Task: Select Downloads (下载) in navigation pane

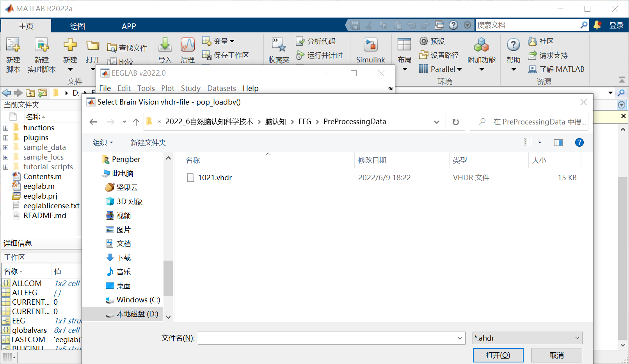Action: pos(124,257)
